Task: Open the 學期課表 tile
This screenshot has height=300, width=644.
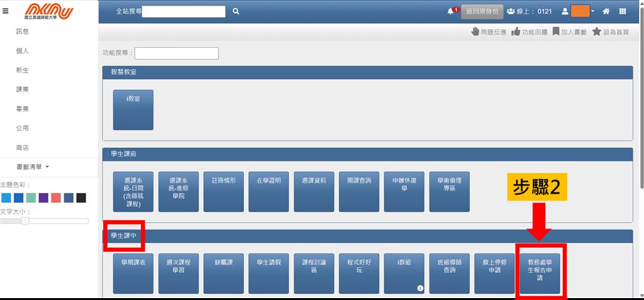Action: [133, 274]
